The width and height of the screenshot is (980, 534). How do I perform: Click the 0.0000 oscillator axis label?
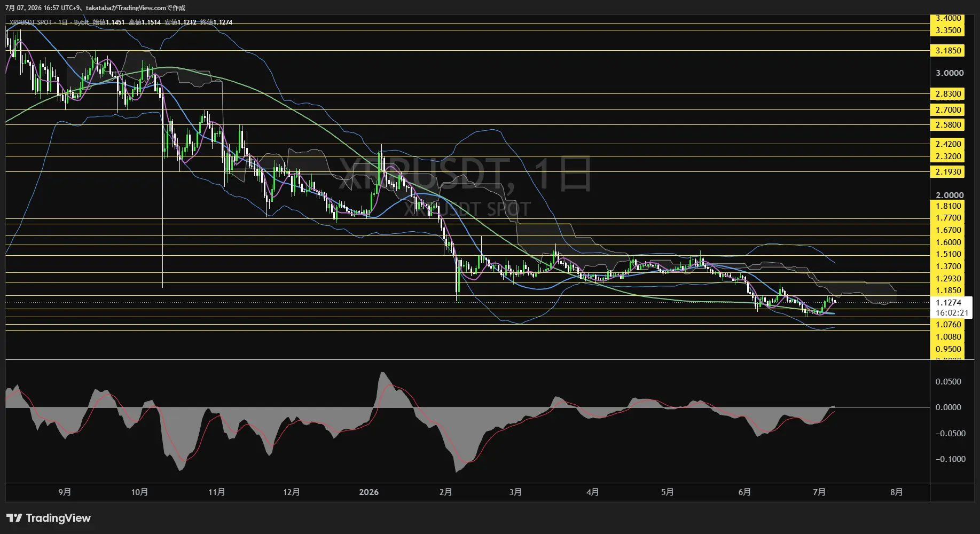[x=948, y=407]
